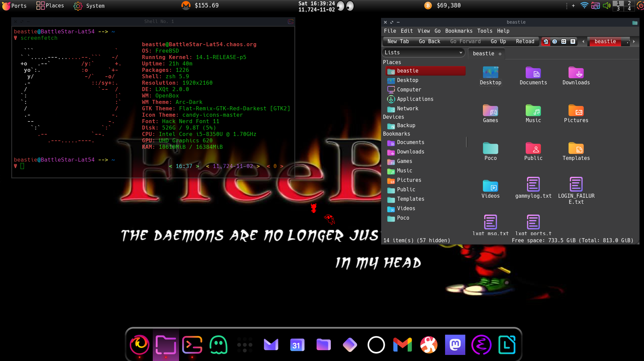This screenshot has height=361, width=644.
Task: Open the file manager icon in the dock
Action: point(166,344)
